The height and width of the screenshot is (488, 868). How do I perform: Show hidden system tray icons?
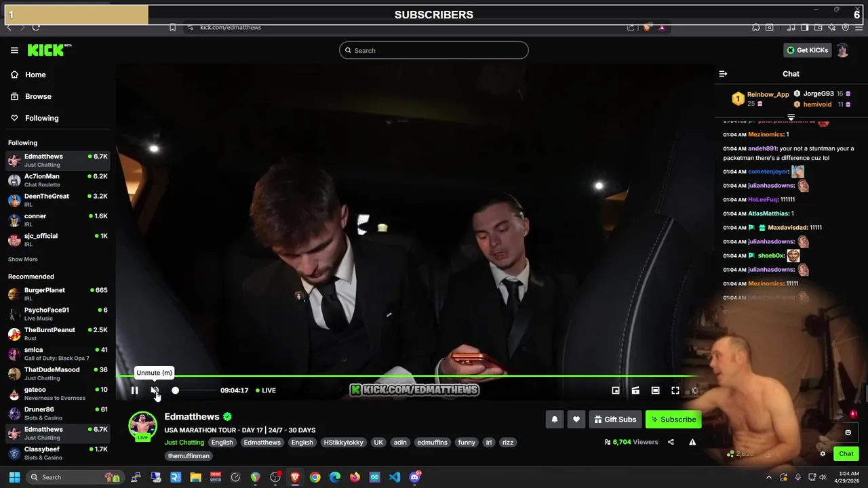(x=768, y=477)
